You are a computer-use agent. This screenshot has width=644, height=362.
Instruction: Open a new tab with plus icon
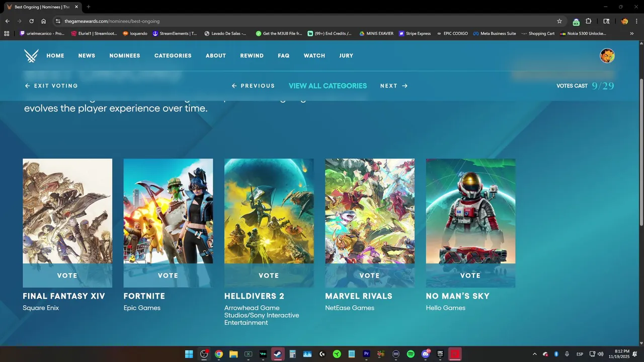pos(89,7)
